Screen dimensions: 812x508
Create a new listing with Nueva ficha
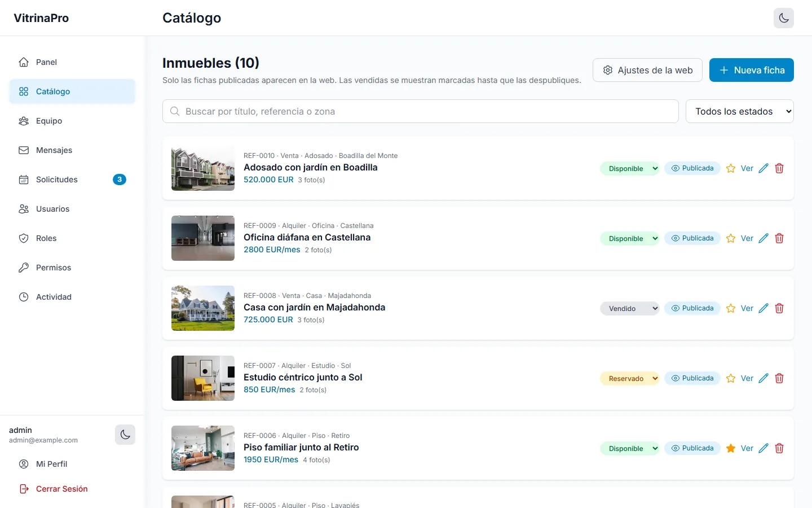(752, 70)
